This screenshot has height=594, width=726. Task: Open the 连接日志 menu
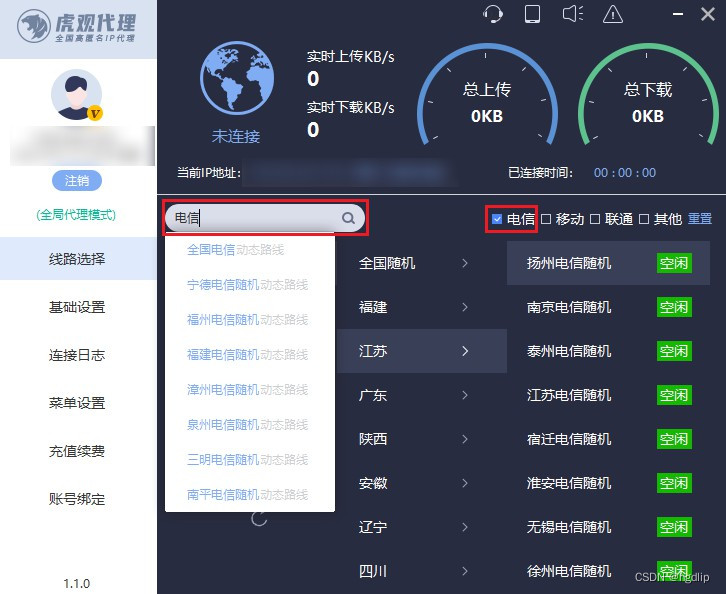(x=78, y=355)
